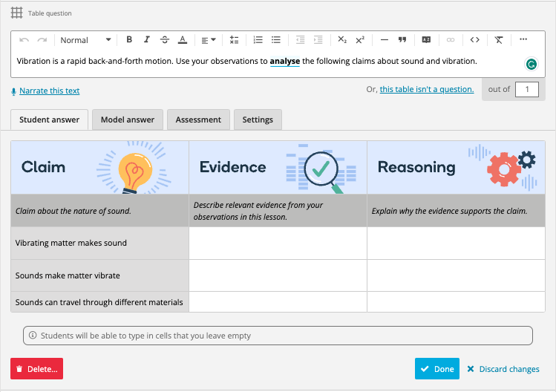Toggle strikethrough formatting
556x392 pixels.
(165, 40)
